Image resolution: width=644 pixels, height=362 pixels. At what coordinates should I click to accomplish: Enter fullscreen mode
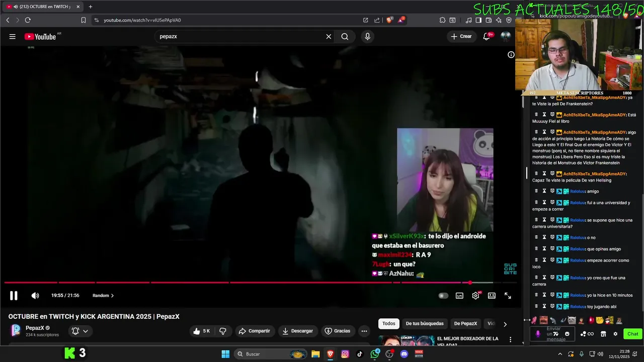tap(508, 296)
